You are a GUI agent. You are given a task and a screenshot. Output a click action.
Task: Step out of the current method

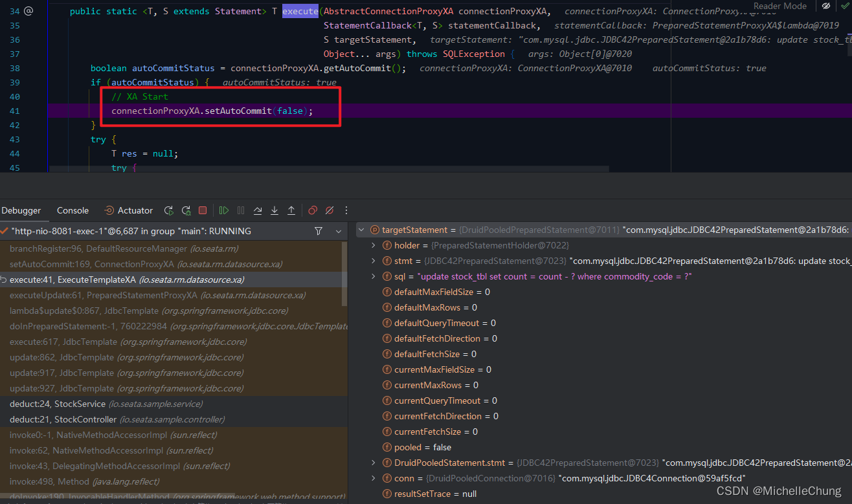pos(291,210)
